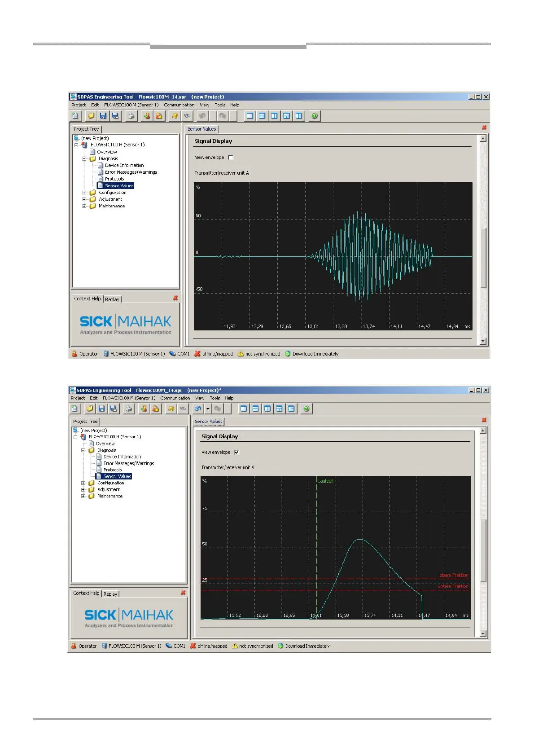Click horizontal split layout icon in lower window
The width and height of the screenshot is (534, 756).
[255, 409]
